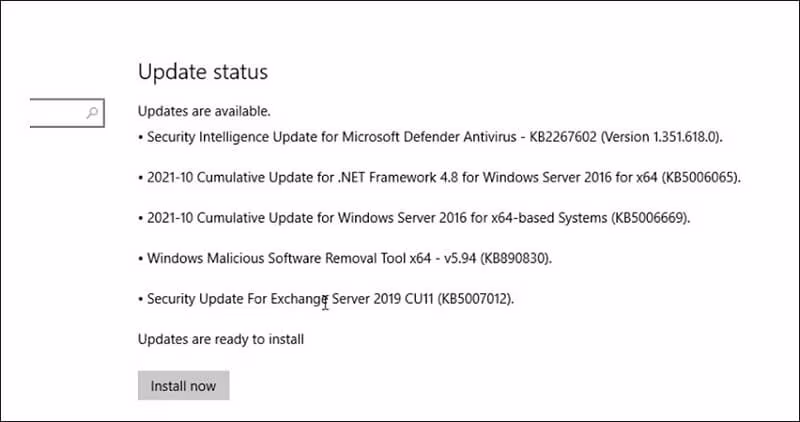Click the "Updates are available." text
Viewport: 800px width, 422px height.
(204, 110)
